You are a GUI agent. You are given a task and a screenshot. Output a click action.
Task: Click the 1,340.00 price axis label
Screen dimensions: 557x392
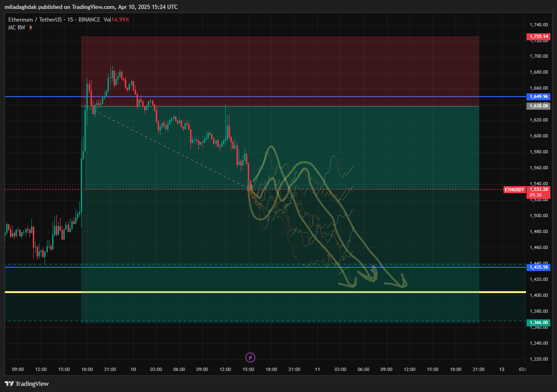[539, 343]
